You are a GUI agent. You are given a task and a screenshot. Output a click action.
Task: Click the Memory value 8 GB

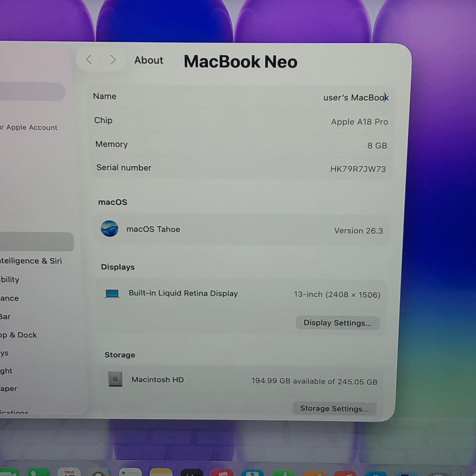coord(377,146)
